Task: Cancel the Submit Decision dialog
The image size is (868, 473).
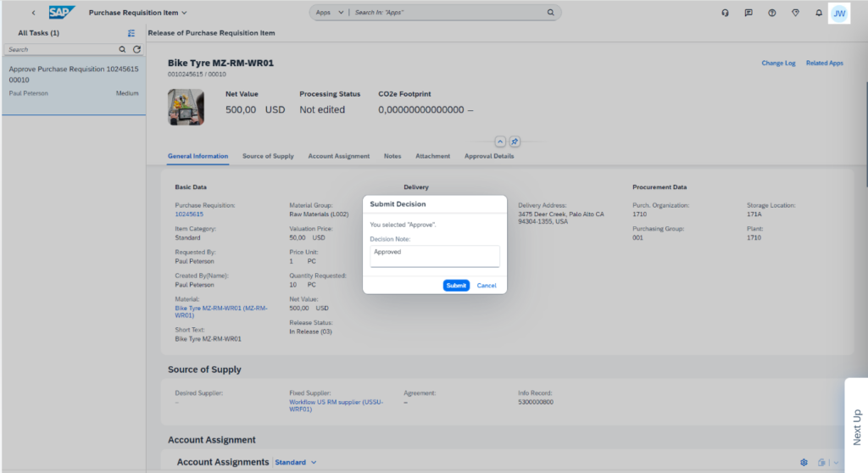Action: [x=487, y=286]
